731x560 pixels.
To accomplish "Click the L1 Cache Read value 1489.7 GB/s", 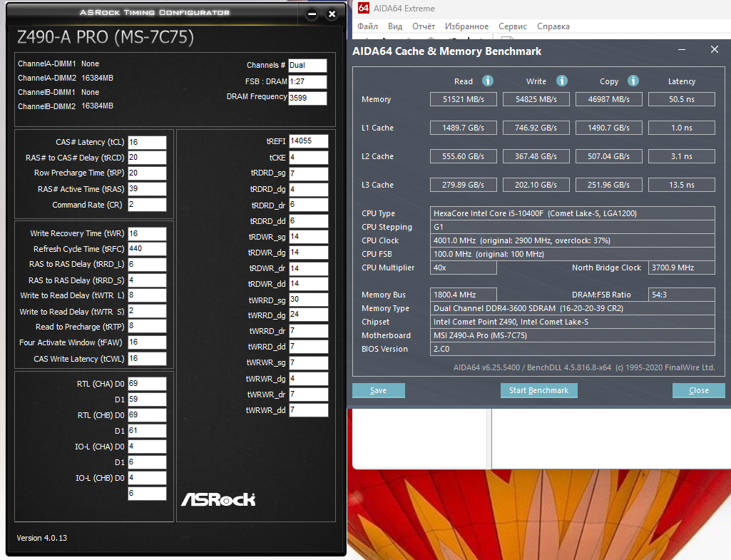I will pos(463,128).
